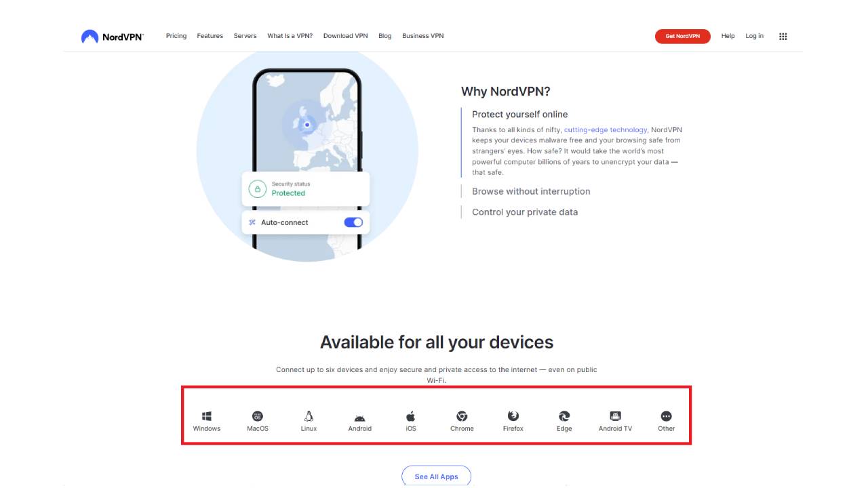Screen dimensions: 868x488
Task: Open the apps grid icon in header
Action: click(783, 37)
